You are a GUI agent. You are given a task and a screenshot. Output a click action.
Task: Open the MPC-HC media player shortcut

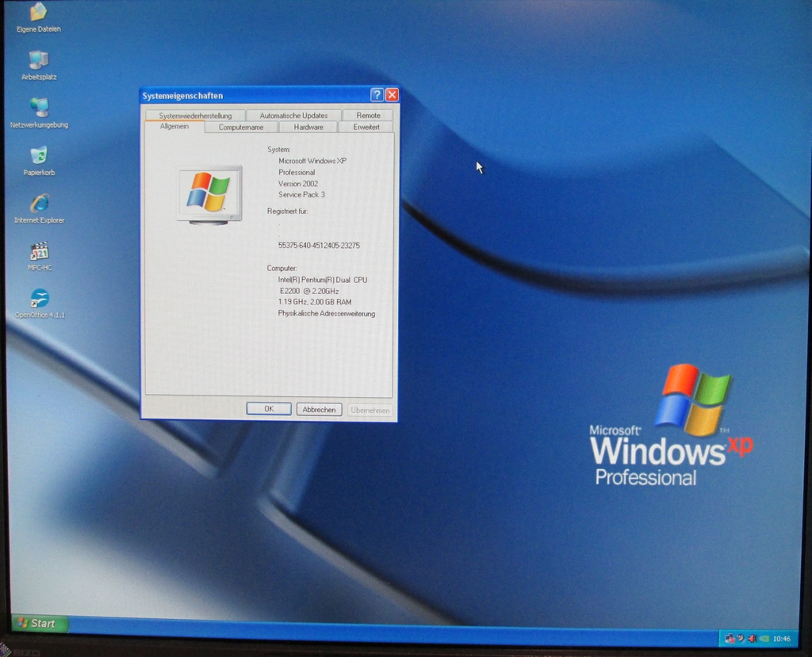(x=39, y=252)
